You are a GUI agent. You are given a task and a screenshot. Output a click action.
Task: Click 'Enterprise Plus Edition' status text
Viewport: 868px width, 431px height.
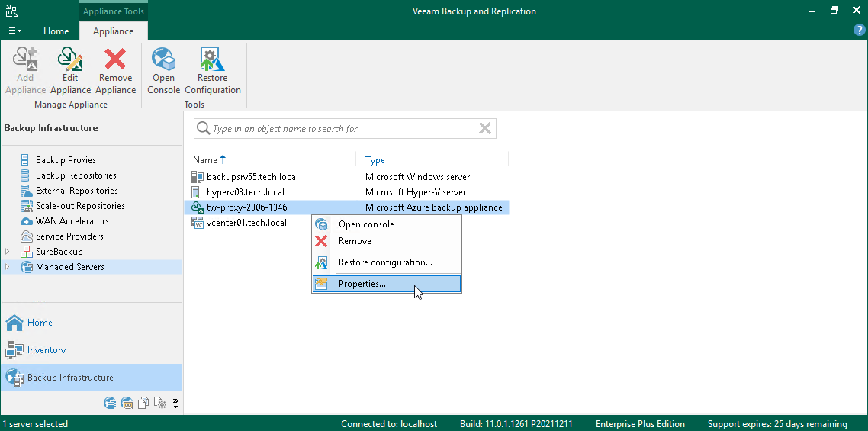click(x=640, y=424)
